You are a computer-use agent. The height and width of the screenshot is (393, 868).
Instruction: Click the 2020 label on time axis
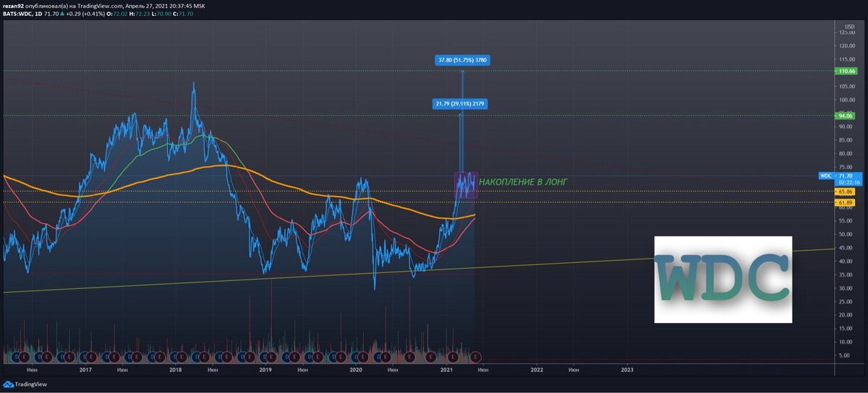coord(356,369)
